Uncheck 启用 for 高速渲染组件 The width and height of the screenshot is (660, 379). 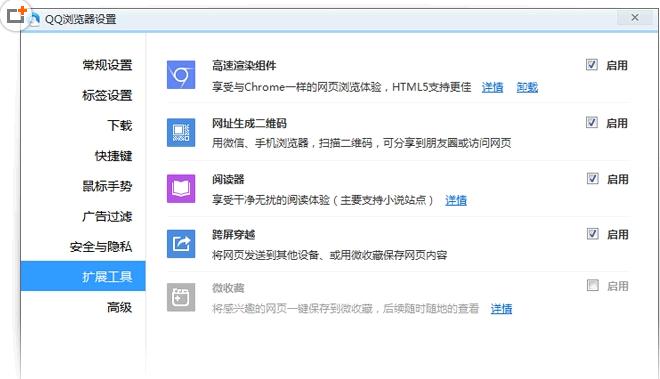click(x=592, y=65)
